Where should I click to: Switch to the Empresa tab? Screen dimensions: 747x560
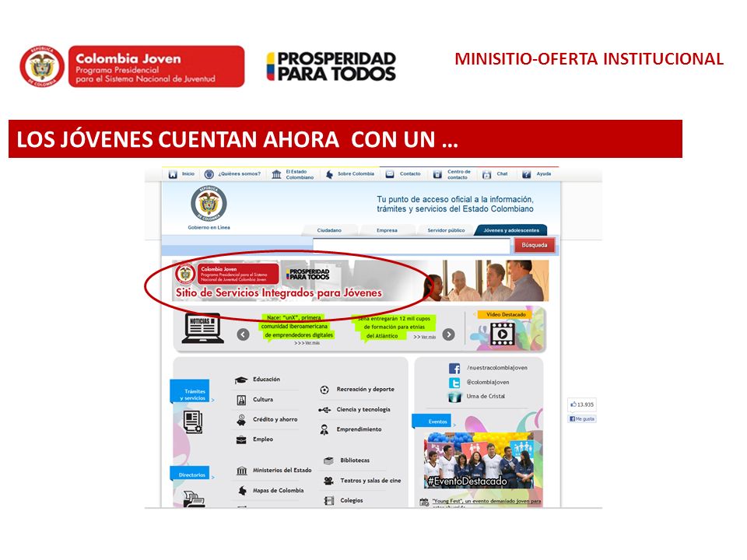click(387, 230)
